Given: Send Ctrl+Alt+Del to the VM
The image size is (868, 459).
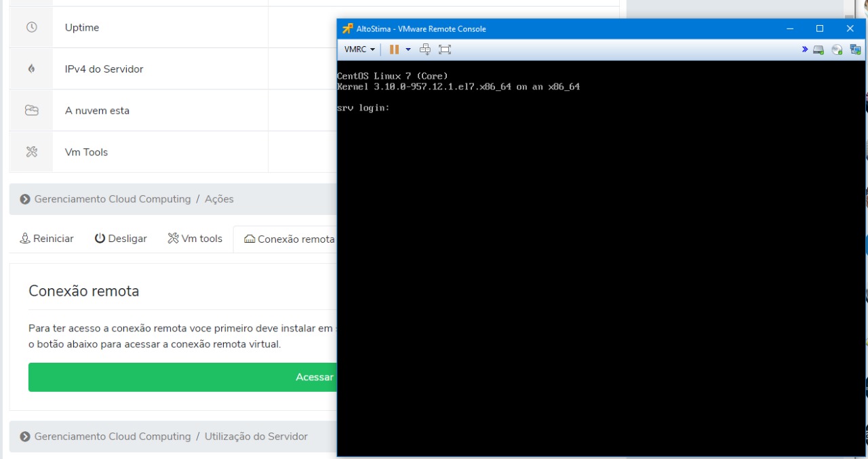Looking at the screenshot, I should click(x=426, y=49).
